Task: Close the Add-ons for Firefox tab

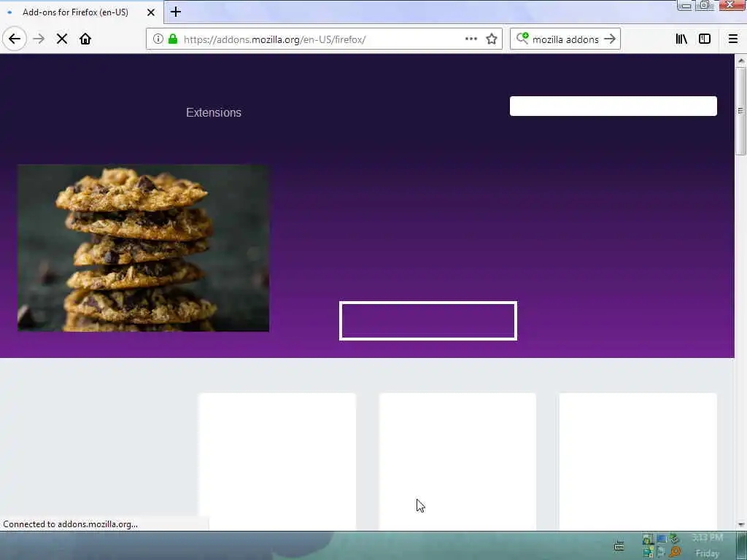Action: pyautogui.click(x=151, y=12)
